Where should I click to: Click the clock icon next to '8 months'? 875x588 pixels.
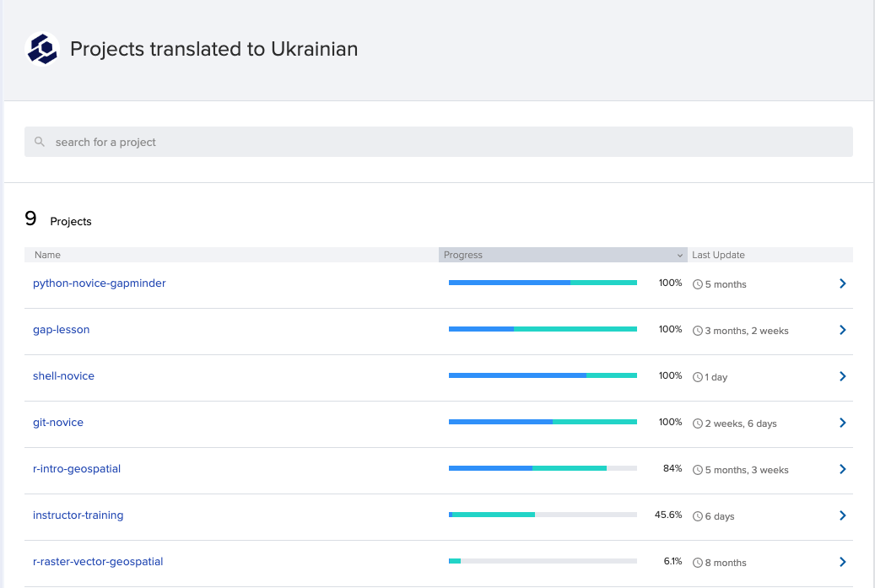pyautogui.click(x=696, y=562)
